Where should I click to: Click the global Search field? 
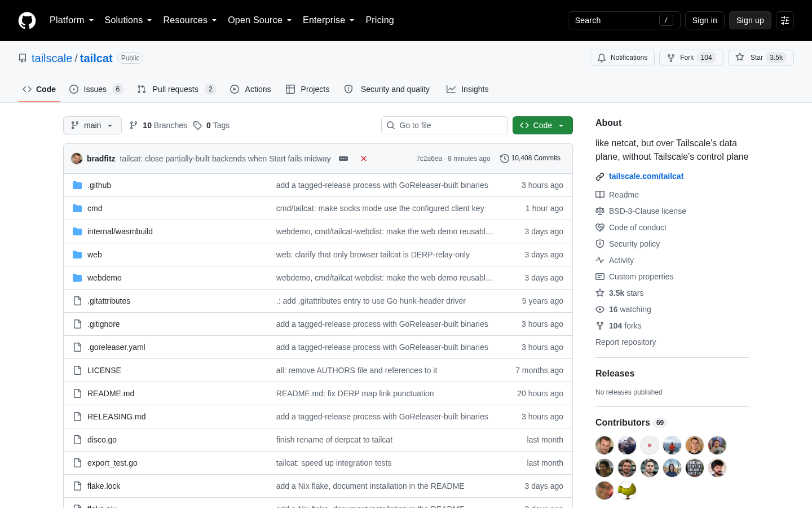click(624, 20)
